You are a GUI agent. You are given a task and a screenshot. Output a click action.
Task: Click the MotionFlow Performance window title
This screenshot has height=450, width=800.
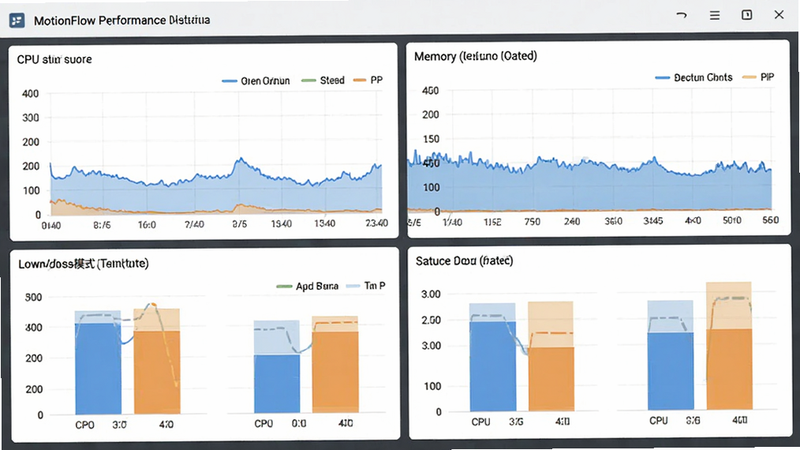click(x=122, y=20)
